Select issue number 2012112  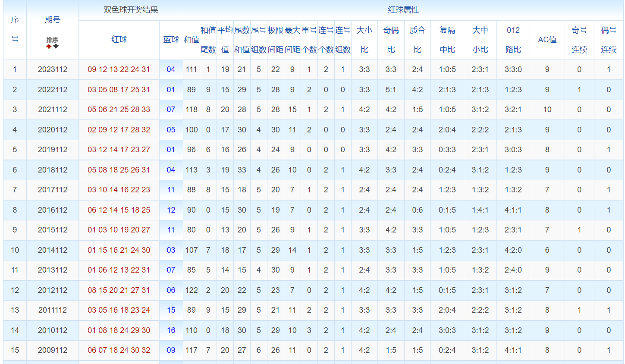click(53, 290)
